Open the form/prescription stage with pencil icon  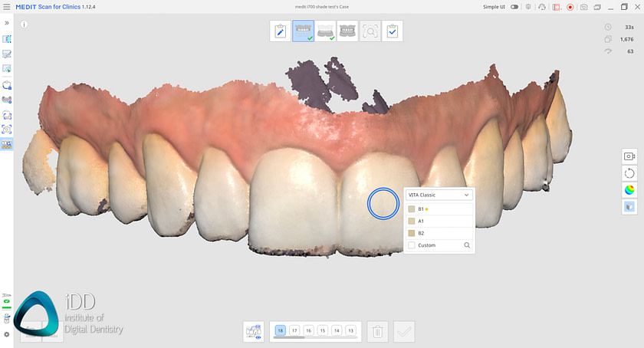tap(281, 31)
